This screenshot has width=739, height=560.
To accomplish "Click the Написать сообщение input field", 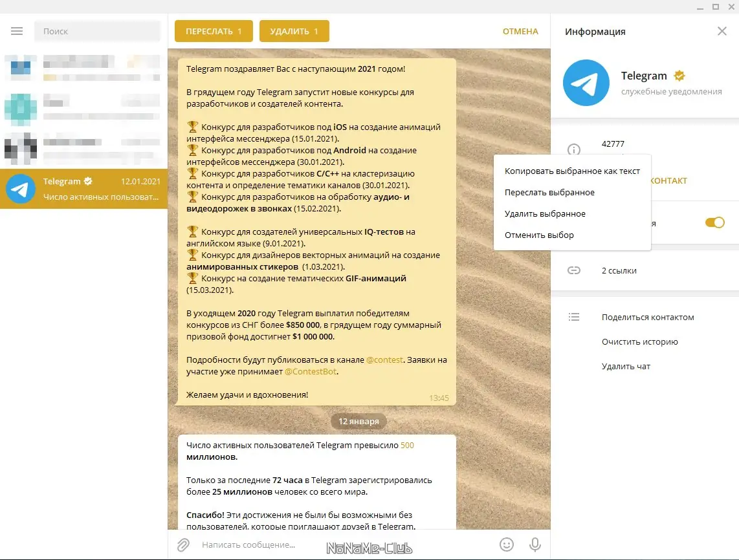I will pos(346,545).
